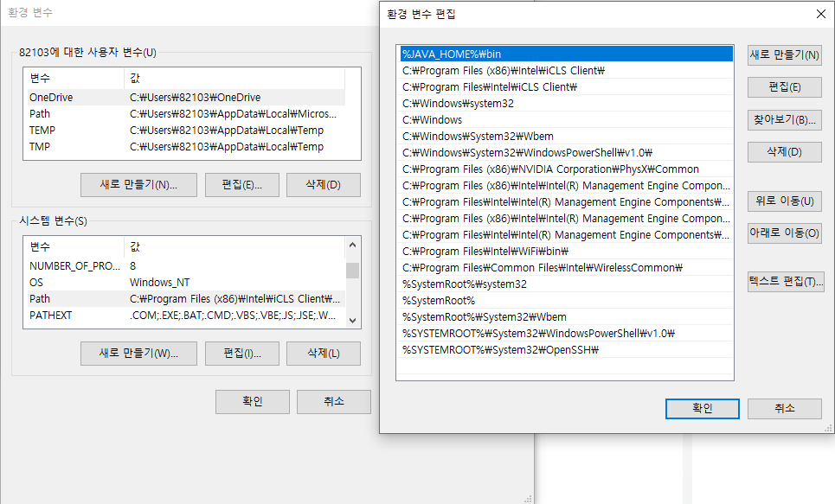835x504 pixels.
Task: Click 취소 in the 환경 변수 window
Action: [x=334, y=402]
